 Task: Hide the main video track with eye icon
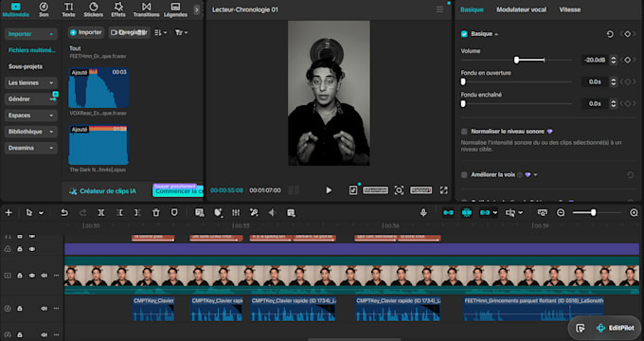(x=32, y=276)
